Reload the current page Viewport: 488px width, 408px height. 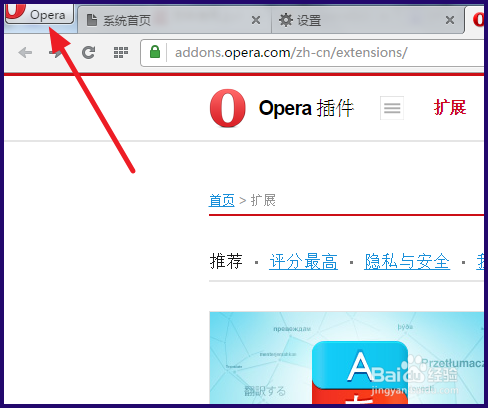pyautogui.click(x=88, y=52)
